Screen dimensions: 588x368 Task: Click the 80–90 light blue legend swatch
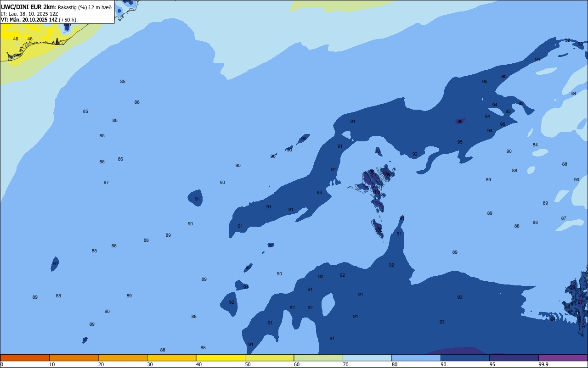tap(416, 357)
